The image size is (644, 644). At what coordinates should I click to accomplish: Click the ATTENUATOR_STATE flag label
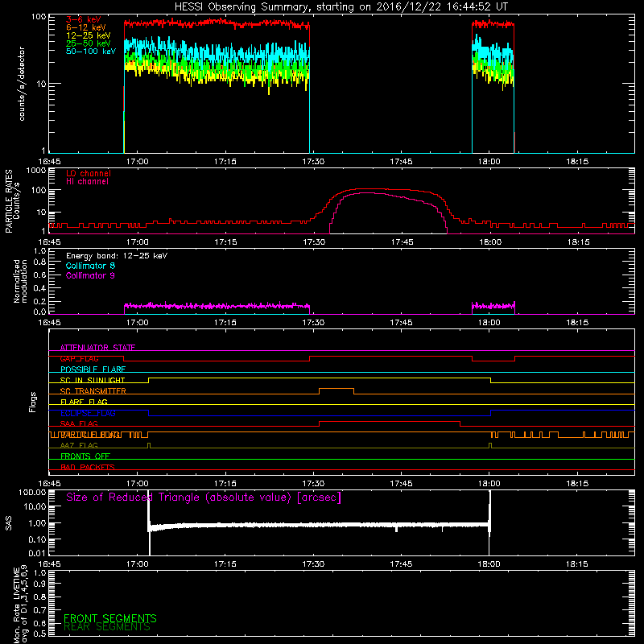click(x=97, y=348)
